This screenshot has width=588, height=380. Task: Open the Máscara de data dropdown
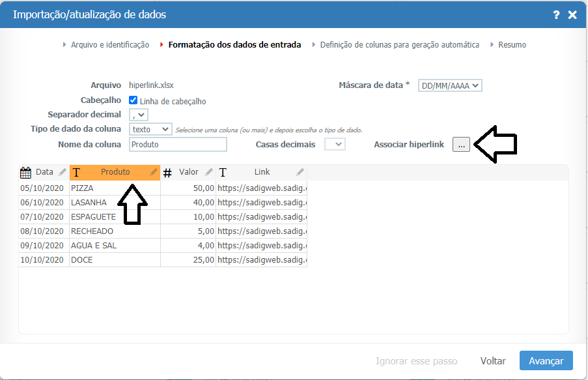click(449, 85)
